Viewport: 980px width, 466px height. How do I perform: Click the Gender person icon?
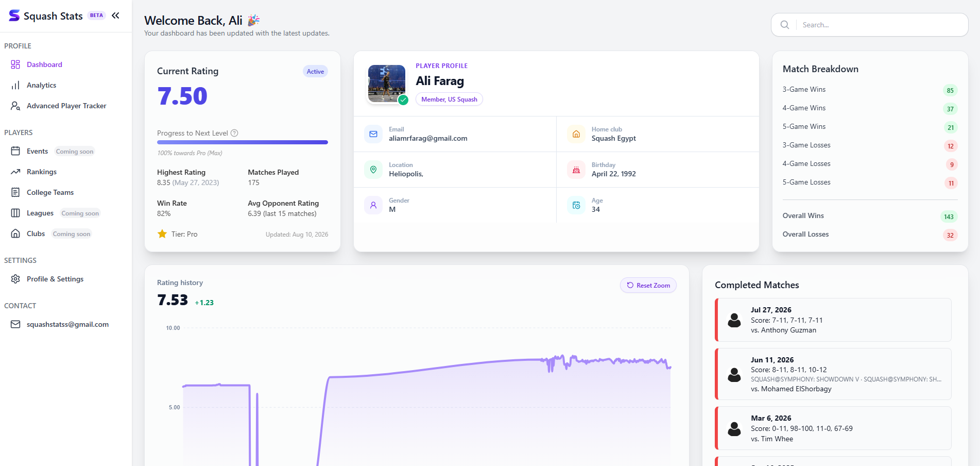[373, 205]
